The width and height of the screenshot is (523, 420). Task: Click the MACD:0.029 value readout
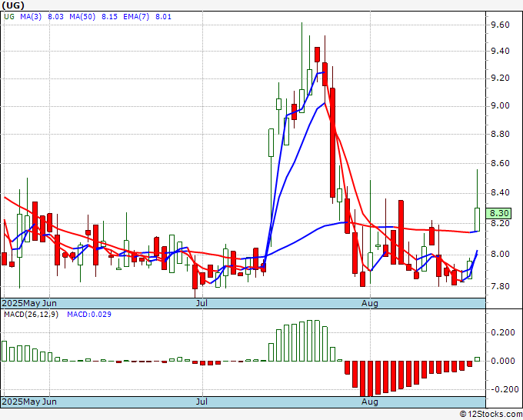click(x=89, y=315)
